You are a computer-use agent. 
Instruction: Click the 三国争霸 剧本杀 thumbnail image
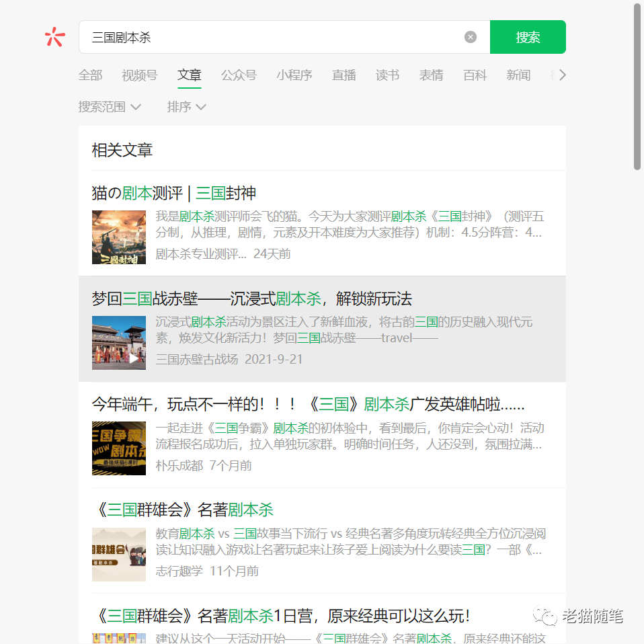pos(119,448)
